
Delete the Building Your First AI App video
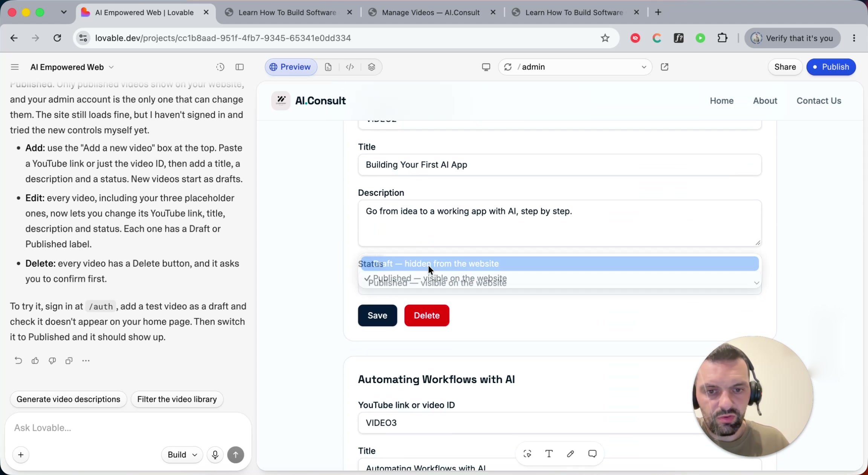(x=426, y=316)
